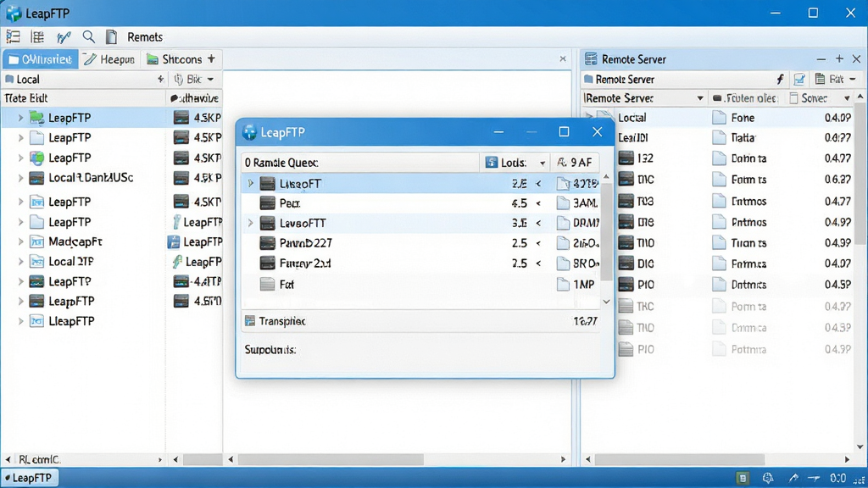
Task: Click the LeapFTP taskbar button
Action: click(30, 478)
